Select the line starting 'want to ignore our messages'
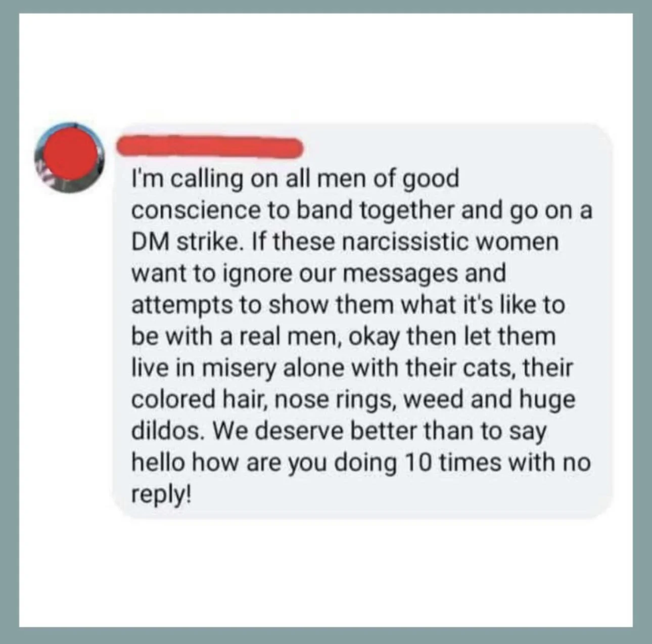This screenshot has height=644, width=652. (318, 274)
